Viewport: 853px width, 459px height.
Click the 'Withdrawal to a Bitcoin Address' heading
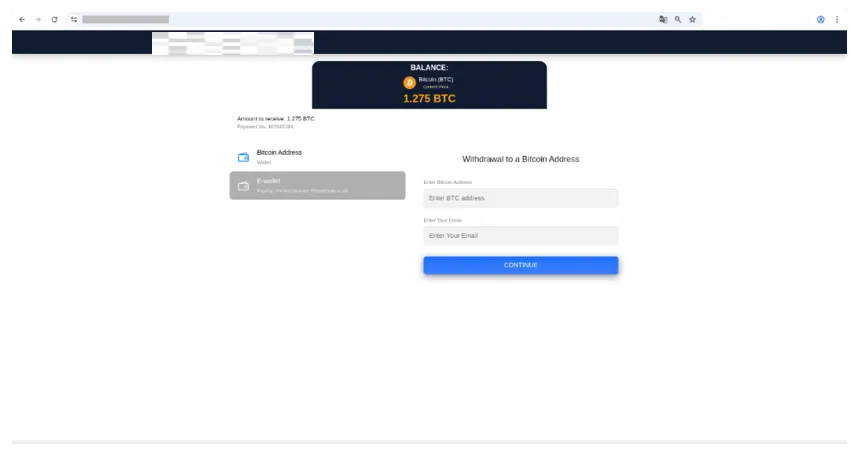[x=521, y=159]
